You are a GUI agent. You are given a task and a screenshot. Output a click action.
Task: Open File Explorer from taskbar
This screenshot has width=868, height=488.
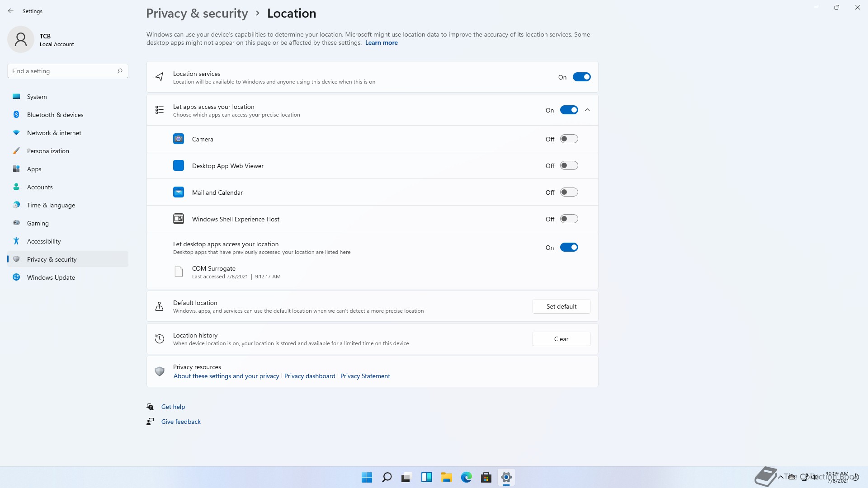pos(446,477)
